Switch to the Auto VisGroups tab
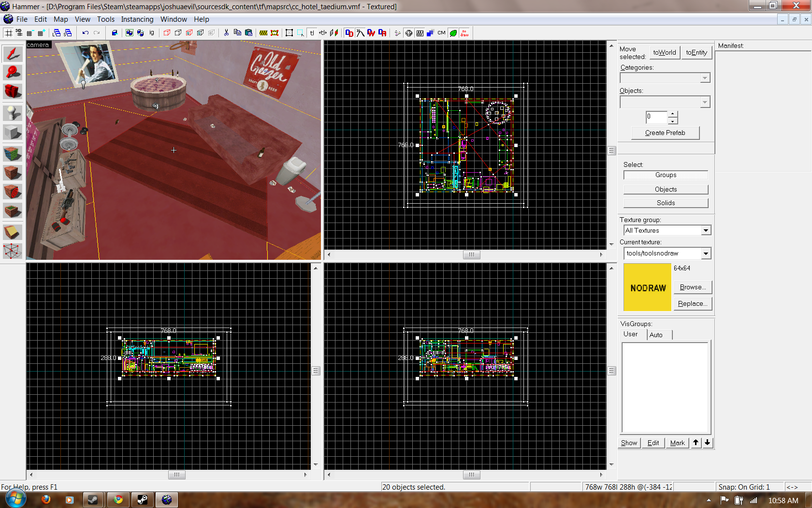Image resolution: width=812 pixels, height=508 pixels. click(656, 335)
